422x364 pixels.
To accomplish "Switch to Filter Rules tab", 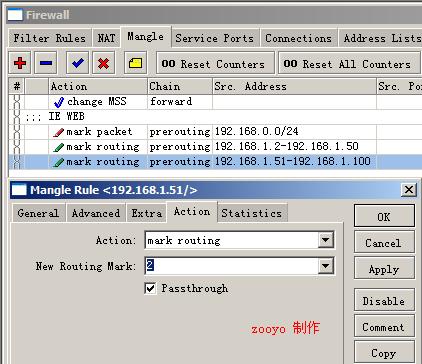I will 50,38.
